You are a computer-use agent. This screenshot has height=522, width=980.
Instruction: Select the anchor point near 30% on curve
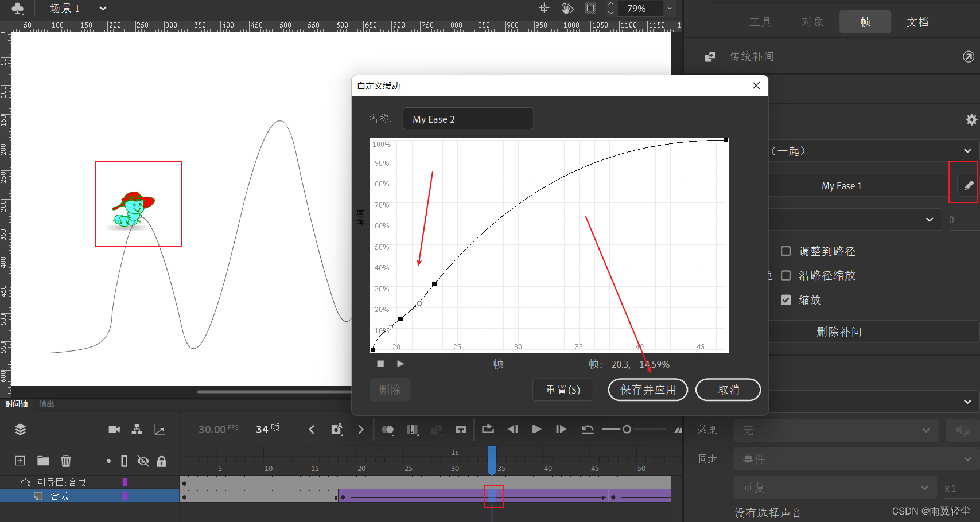pos(434,284)
